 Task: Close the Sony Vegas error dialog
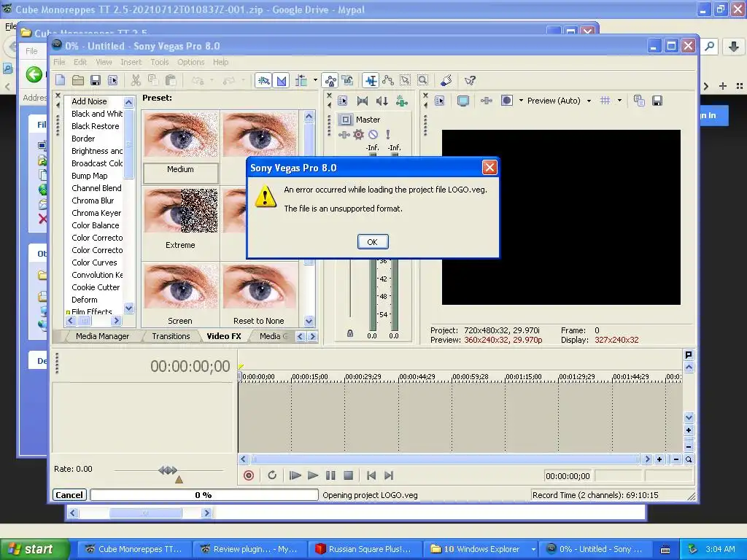pyautogui.click(x=489, y=168)
